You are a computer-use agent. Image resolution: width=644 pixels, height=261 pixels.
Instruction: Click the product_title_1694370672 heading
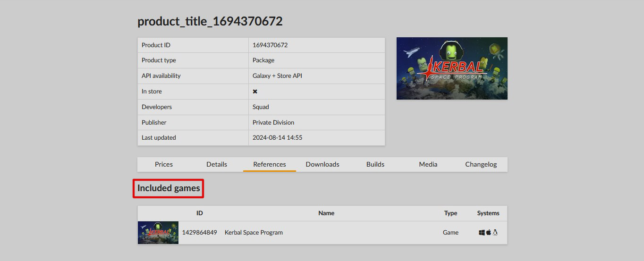(x=210, y=21)
